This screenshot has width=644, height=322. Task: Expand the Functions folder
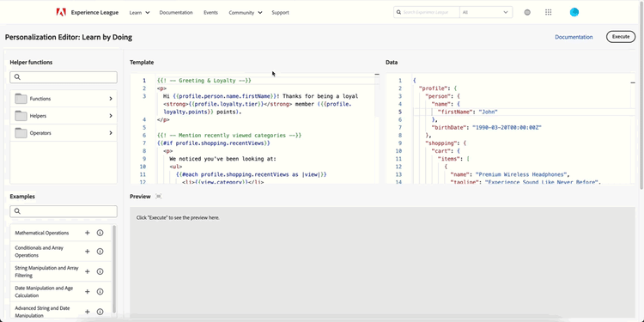(x=64, y=99)
